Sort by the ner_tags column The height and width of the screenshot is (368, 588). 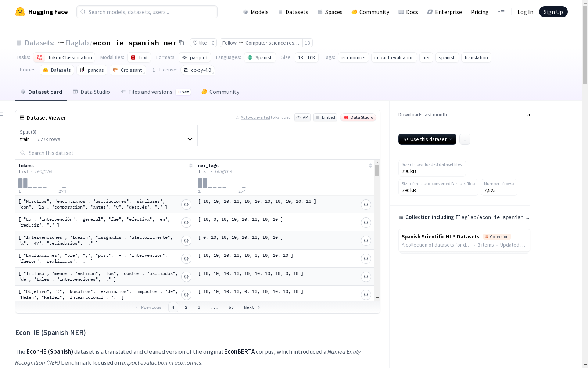coord(370,166)
